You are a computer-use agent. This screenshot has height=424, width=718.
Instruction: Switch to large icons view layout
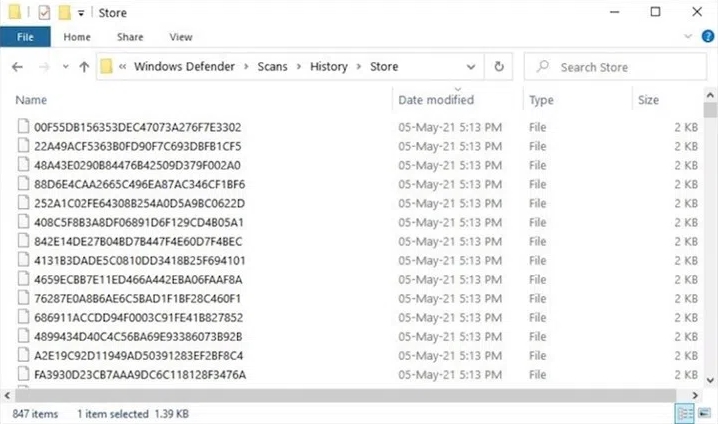pos(704,413)
